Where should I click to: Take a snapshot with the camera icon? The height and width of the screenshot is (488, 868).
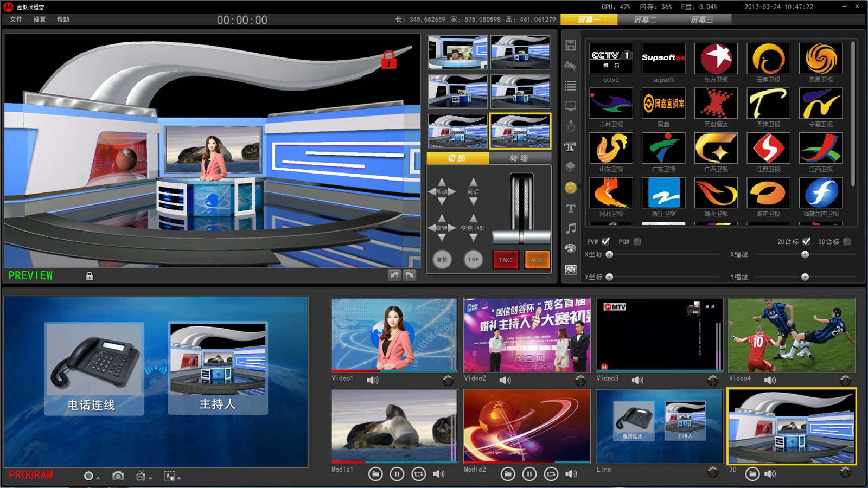point(118,476)
